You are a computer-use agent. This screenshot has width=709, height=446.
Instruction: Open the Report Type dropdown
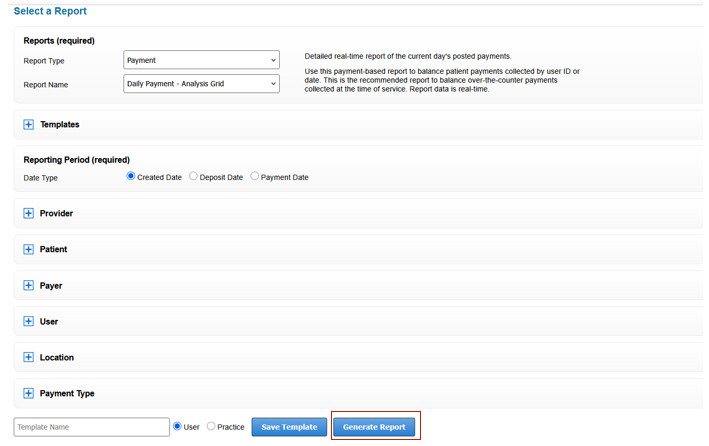point(201,61)
